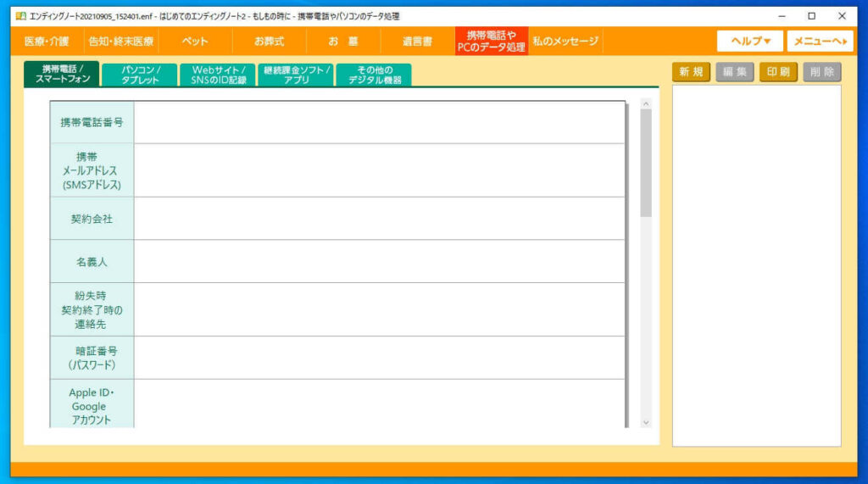Screen dimensions: 868x484
Task: Click the 新規 button
Action: tap(691, 72)
